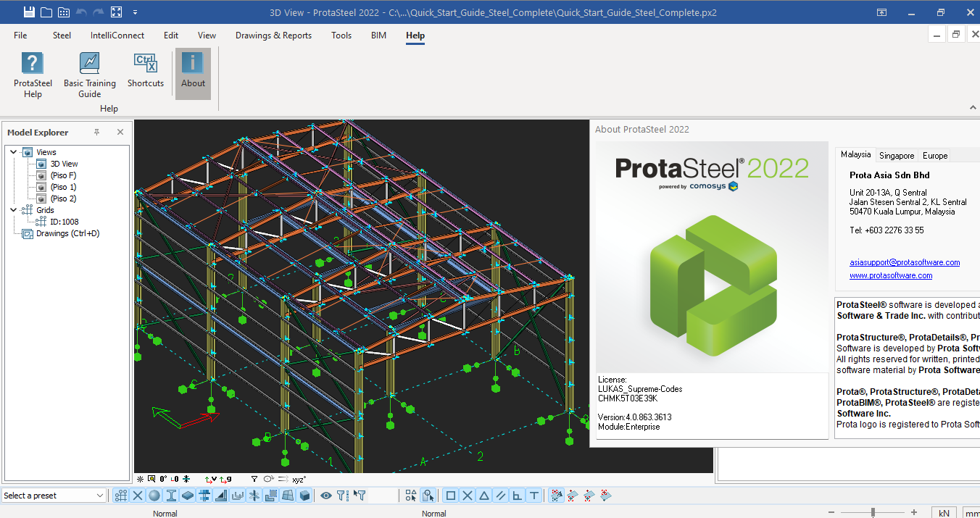Open the www.protasoftware.com link

pyautogui.click(x=891, y=275)
